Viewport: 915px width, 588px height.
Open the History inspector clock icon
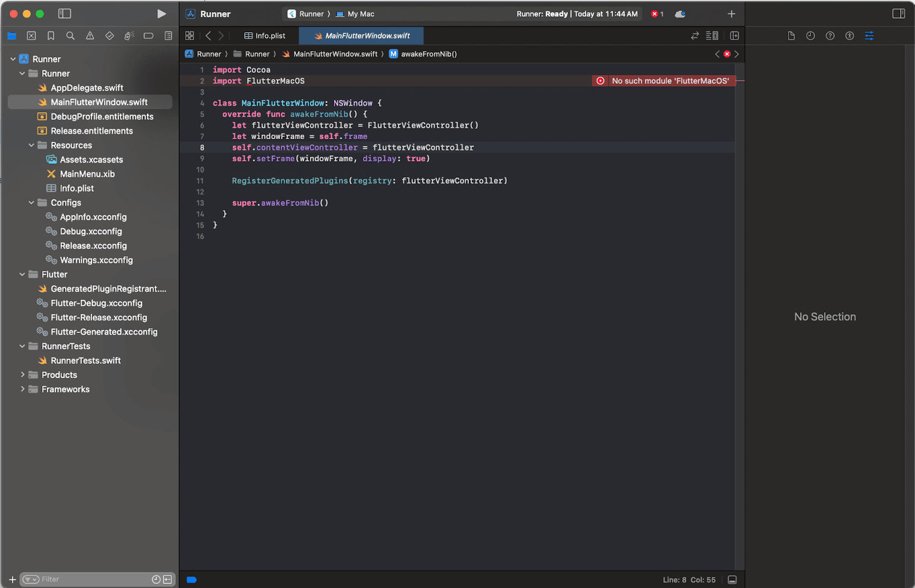[x=810, y=36]
